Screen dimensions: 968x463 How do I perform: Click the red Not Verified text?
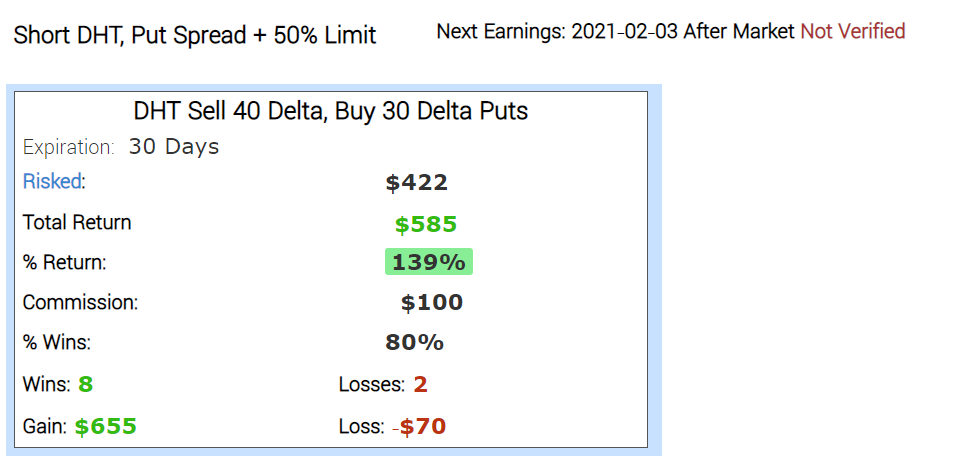click(x=852, y=32)
